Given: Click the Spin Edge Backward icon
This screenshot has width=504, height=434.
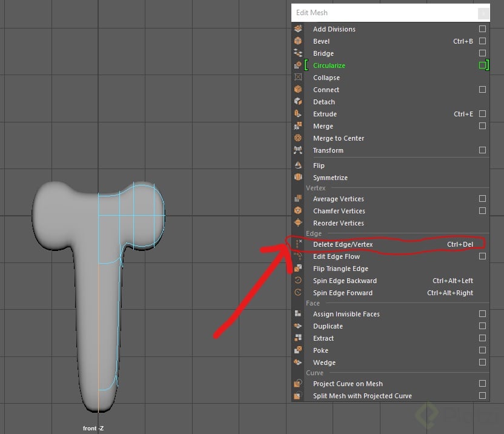Looking at the screenshot, I should coord(298,281).
